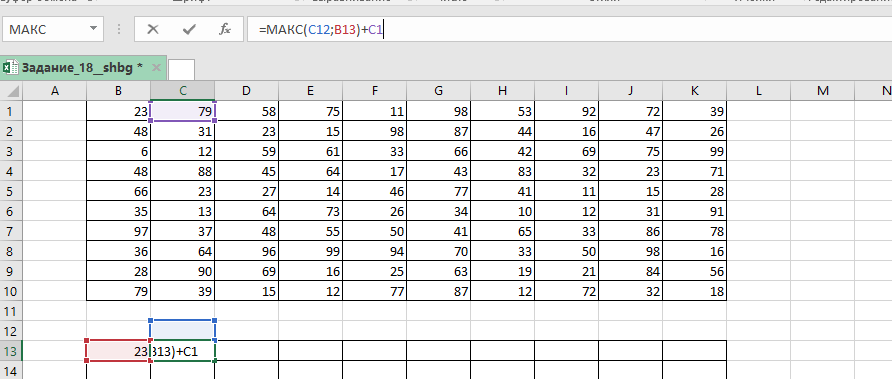This screenshot has height=379, width=892.
Task: Click cell K3 containing 99
Action: pos(695,151)
